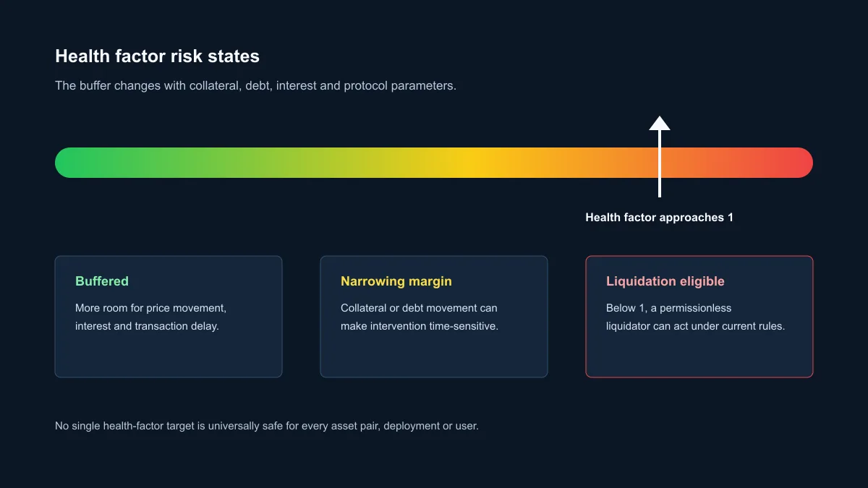Click the footnote about no universal target
The height and width of the screenshot is (488, 868).
[x=267, y=426]
